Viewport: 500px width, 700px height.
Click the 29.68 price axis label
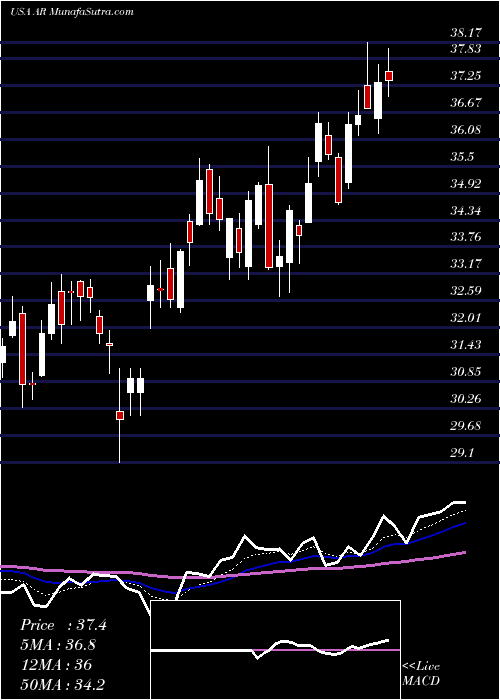466,426
